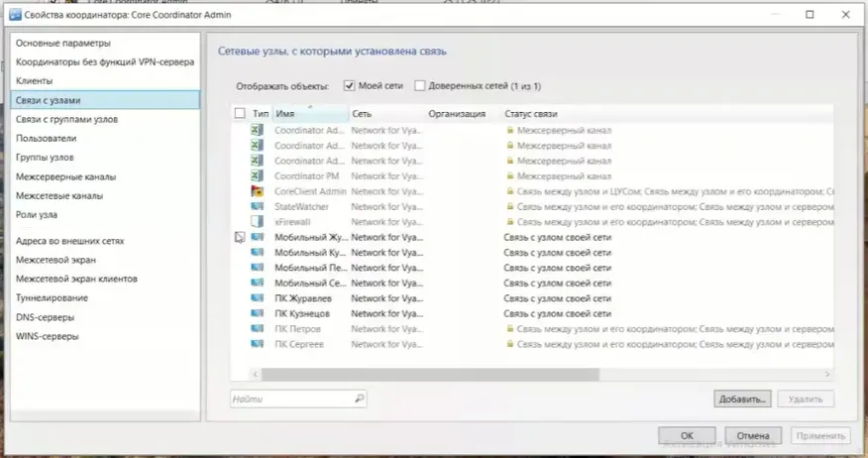Click the ПК Петров client icon
The height and width of the screenshot is (458, 868).
257,328
